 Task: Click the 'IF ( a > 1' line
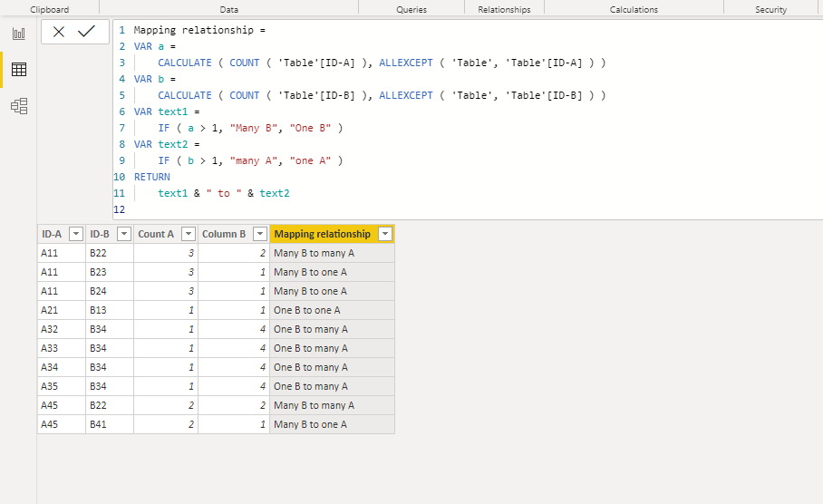(x=250, y=128)
